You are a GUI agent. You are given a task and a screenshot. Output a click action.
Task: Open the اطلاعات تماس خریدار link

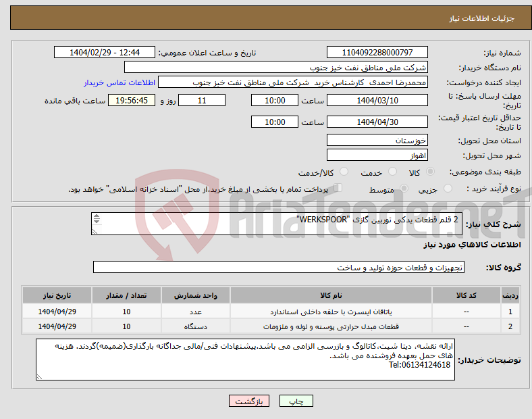pyautogui.click(x=119, y=82)
